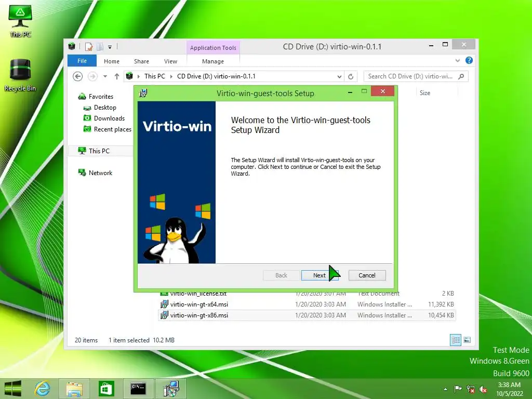The height and width of the screenshot is (399, 532).
Task: Open Action Center flag icon
Action: (458, 389)
